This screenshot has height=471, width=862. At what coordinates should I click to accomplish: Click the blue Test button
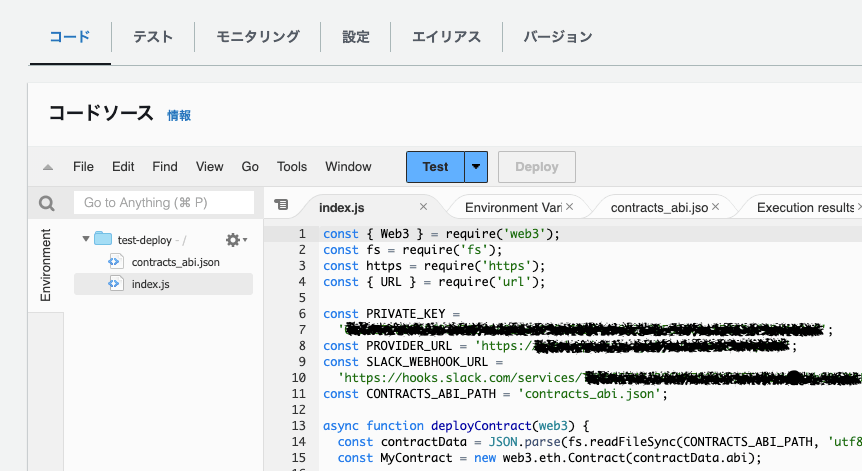coord(435,167)
